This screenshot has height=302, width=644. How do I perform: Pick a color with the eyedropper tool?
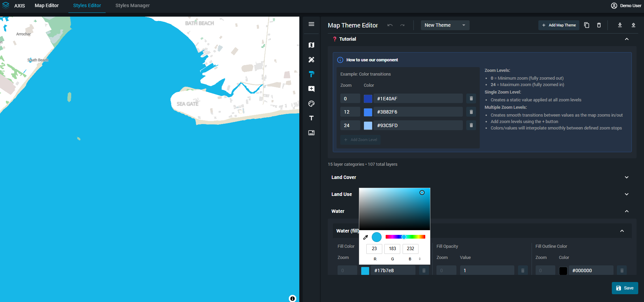(x=366, y=237)
